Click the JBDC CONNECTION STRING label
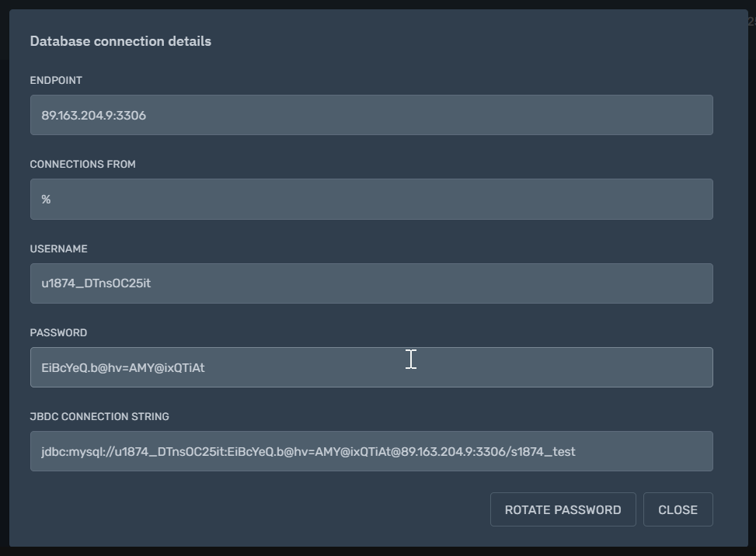756x556 pixels. 99,417
